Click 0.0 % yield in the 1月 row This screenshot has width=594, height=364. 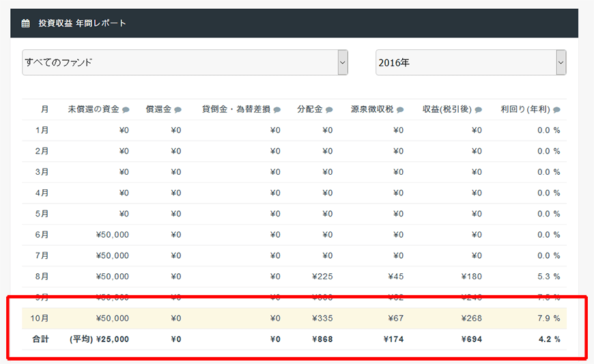click(x=549, y=130)
